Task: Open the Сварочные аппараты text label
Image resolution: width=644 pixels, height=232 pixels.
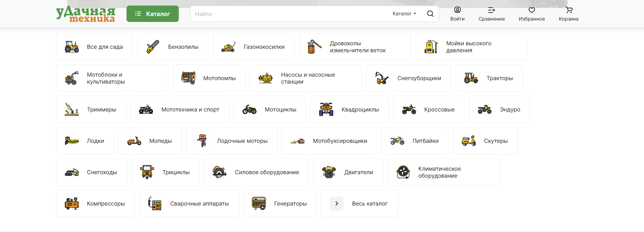Action: (199, 203)
